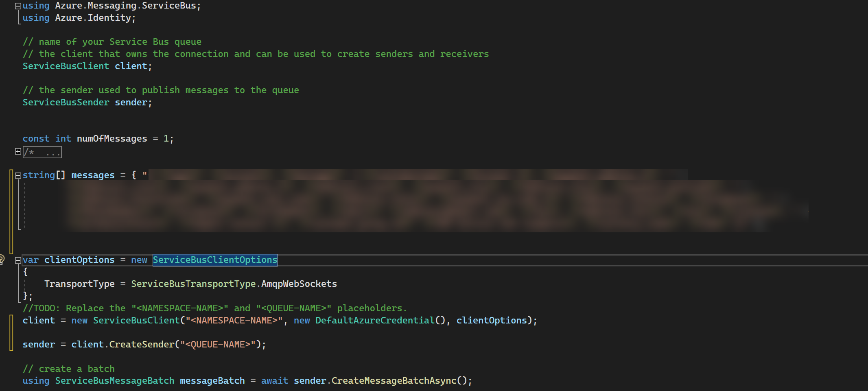
Task: Click the 'clientOptions' variable in var declaration
Action: [79, 260]
